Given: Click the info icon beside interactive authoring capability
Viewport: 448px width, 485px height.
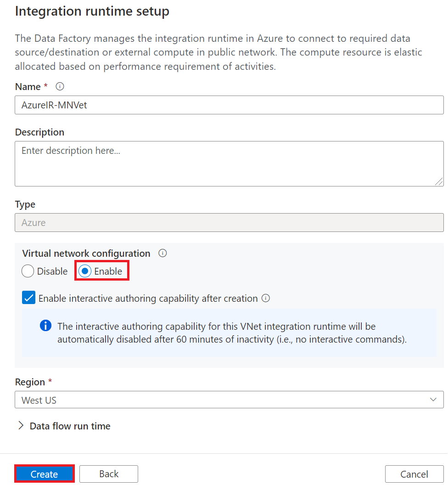Looking at the screenshot, I should coord(266,298).
